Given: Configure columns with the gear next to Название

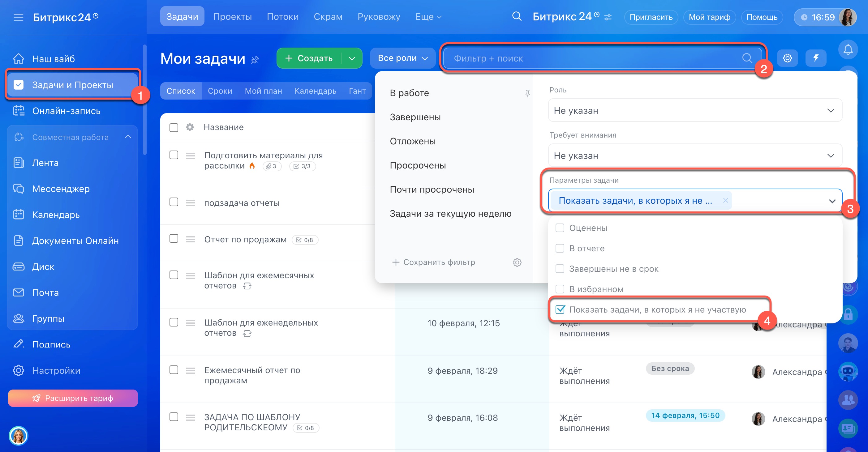Looking at the screenshot, I should coord(190,127).
